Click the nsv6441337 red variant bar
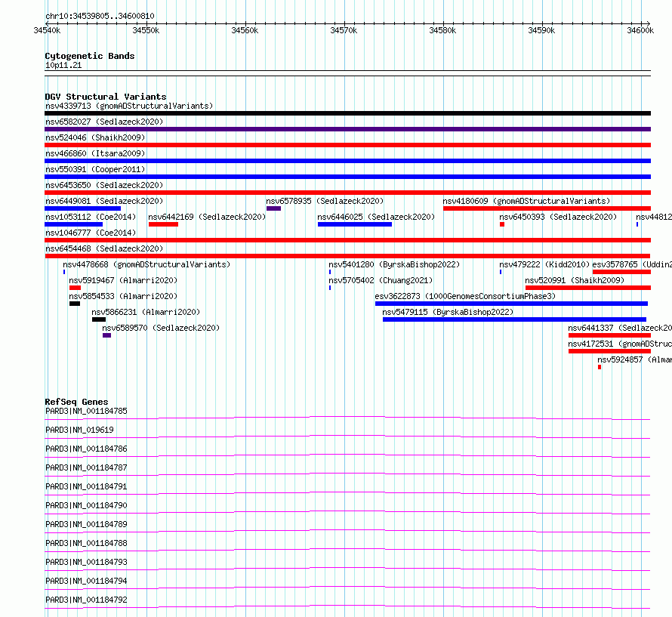Image resolution: width=672 pixels, height=617 pixels. pos(609,335)
